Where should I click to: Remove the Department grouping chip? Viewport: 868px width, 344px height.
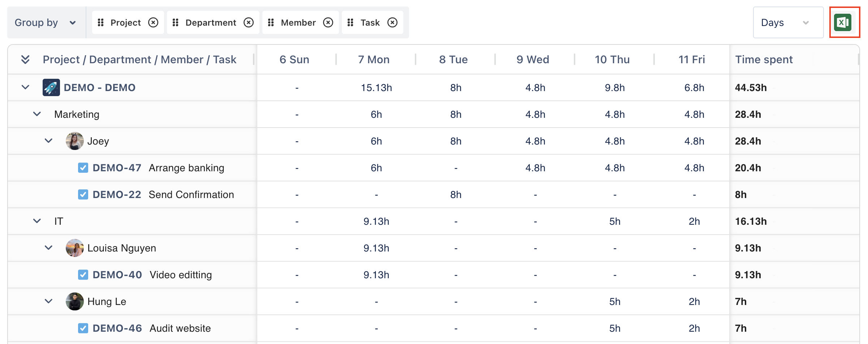[x=249, y=23]
